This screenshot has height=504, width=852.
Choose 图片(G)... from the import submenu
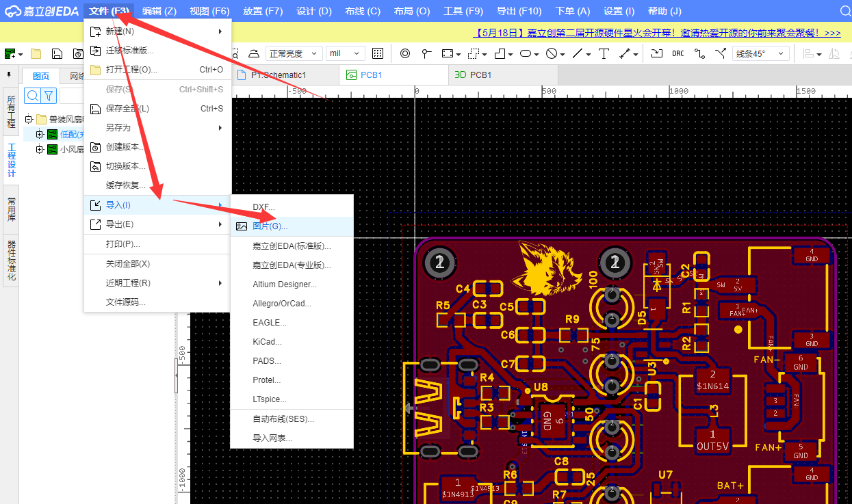(x=270, y=226)
